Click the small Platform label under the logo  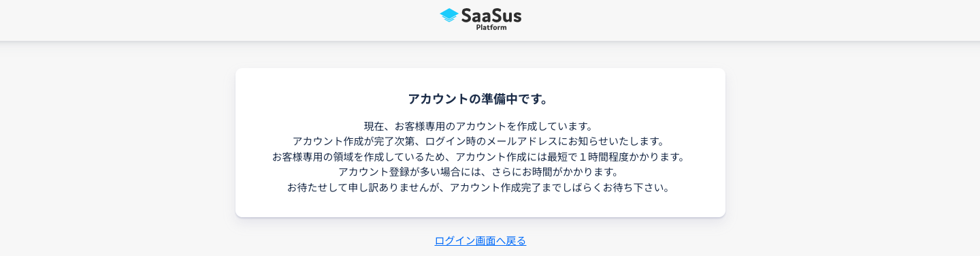click(491, 28)
